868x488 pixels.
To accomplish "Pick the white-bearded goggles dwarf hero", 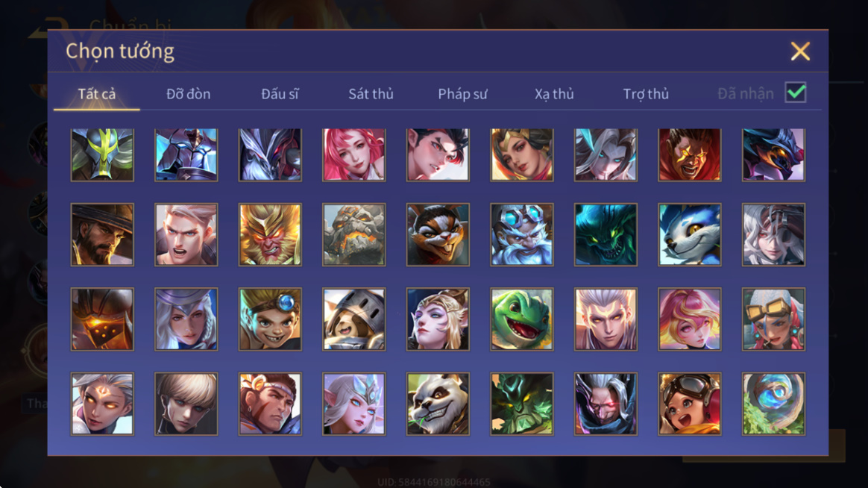I will pos(521,234).
